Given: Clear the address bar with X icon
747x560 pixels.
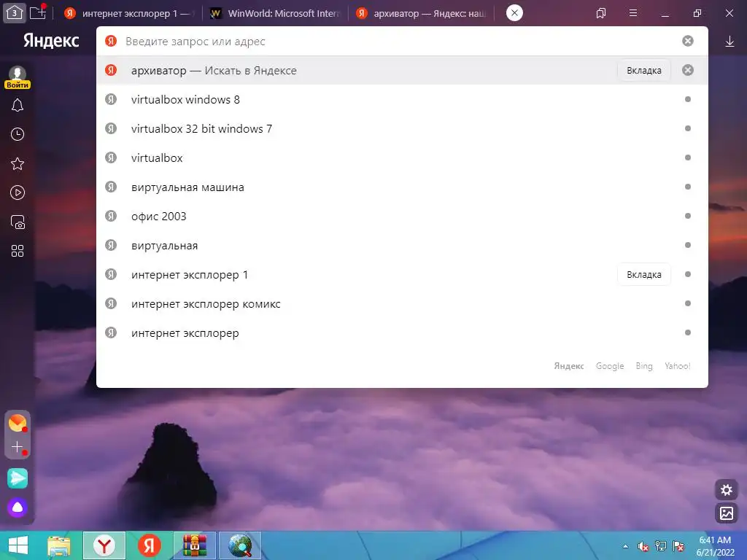Looking at the screenshot, I should click(687, 41).
